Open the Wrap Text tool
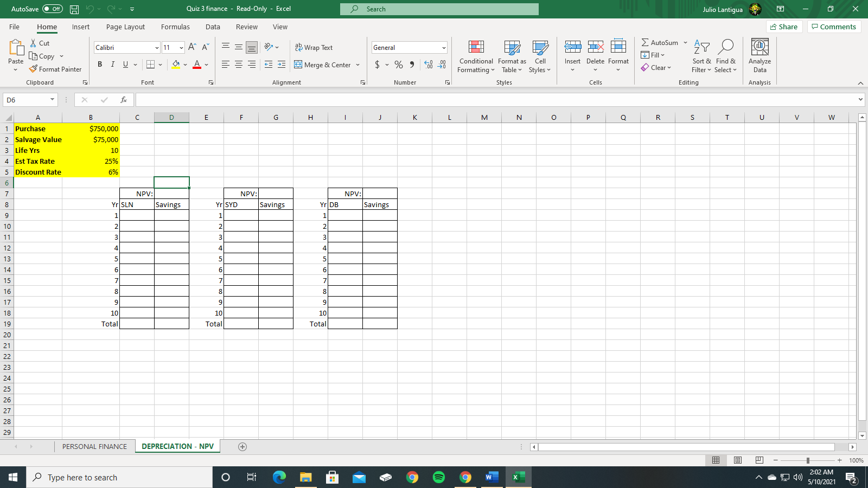Viewport: 868px width, 488px height. click(x=314, y=47)
